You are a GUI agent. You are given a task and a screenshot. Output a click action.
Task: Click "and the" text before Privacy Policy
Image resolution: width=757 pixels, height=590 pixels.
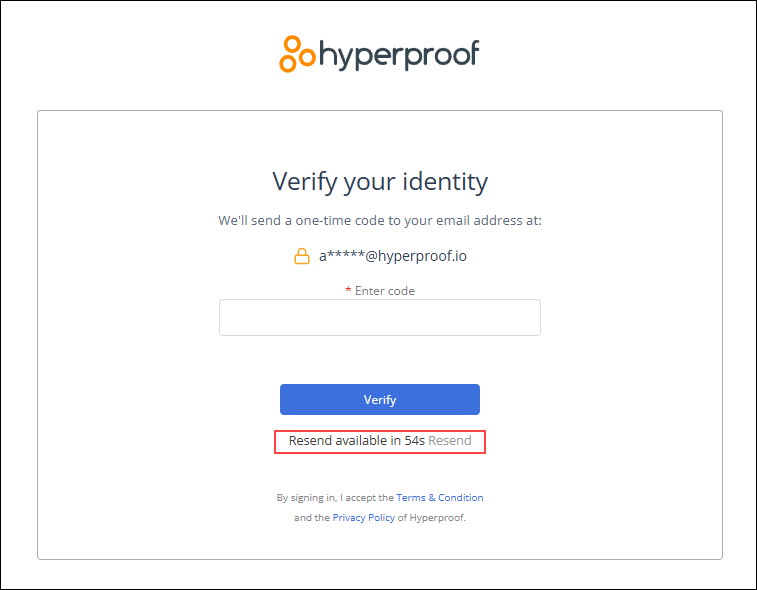click(x=311, y=518)
